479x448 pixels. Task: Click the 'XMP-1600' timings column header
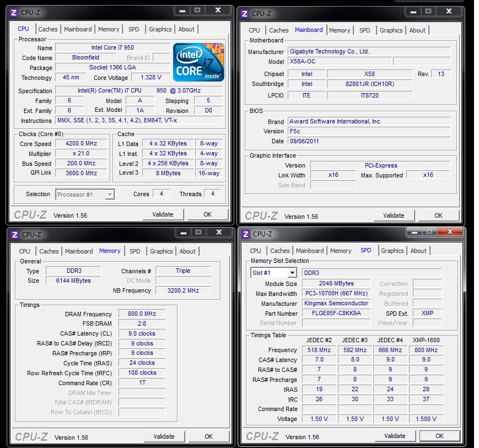(x=426, y=340)
